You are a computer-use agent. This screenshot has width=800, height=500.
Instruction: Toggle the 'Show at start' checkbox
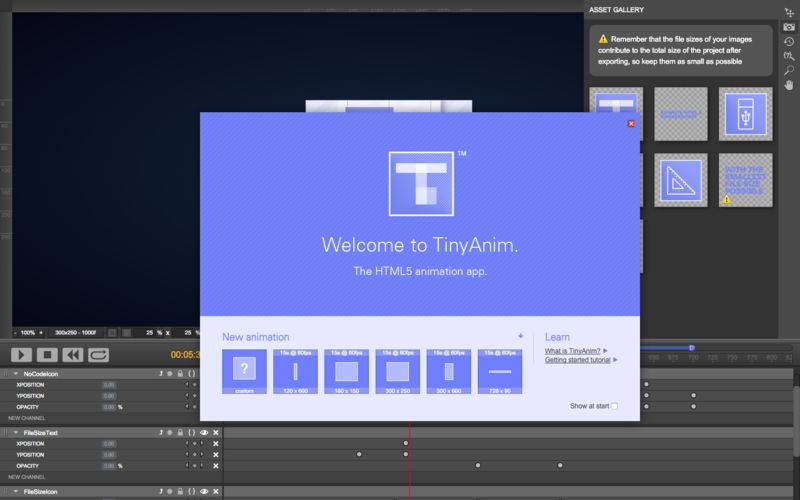[x=614, y=406]
